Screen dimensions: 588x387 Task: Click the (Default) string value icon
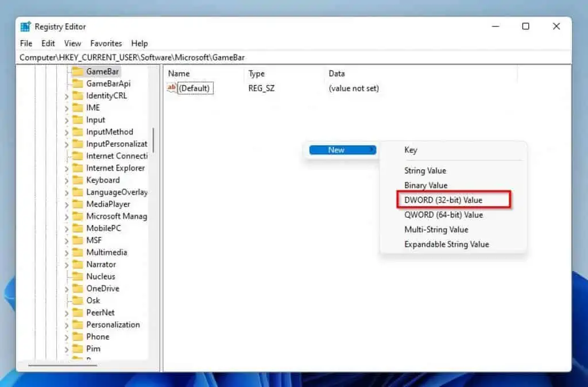pos(172,88)
